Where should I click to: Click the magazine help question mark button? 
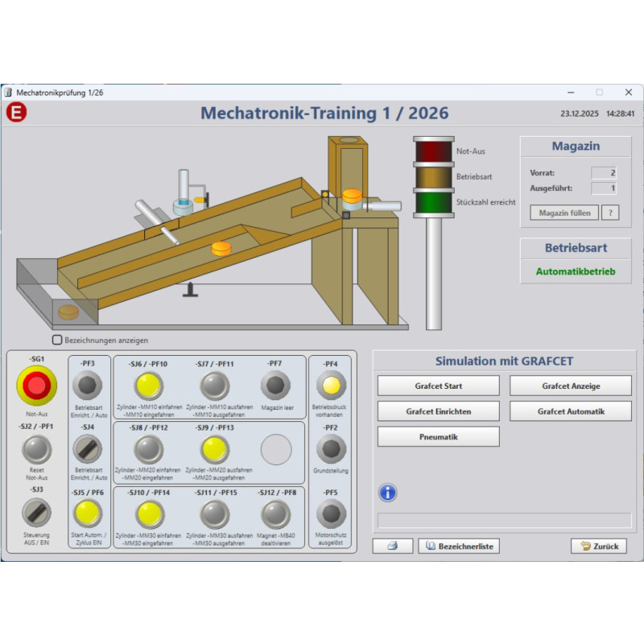[x=611, y=213]
